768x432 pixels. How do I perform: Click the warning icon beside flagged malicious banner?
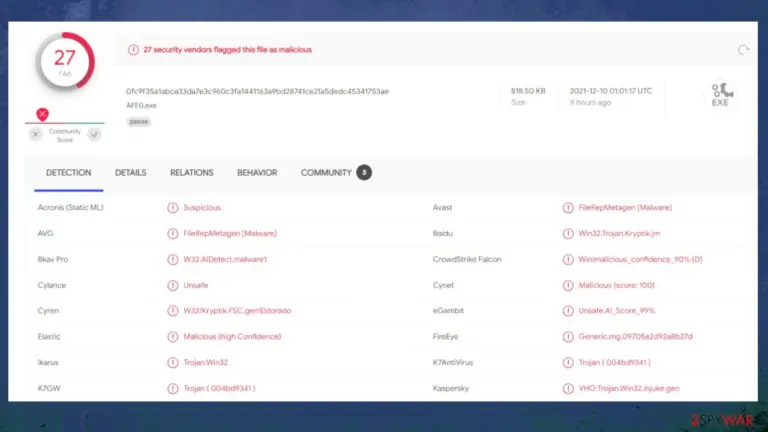pyautogui.click(x=133, y=50)
